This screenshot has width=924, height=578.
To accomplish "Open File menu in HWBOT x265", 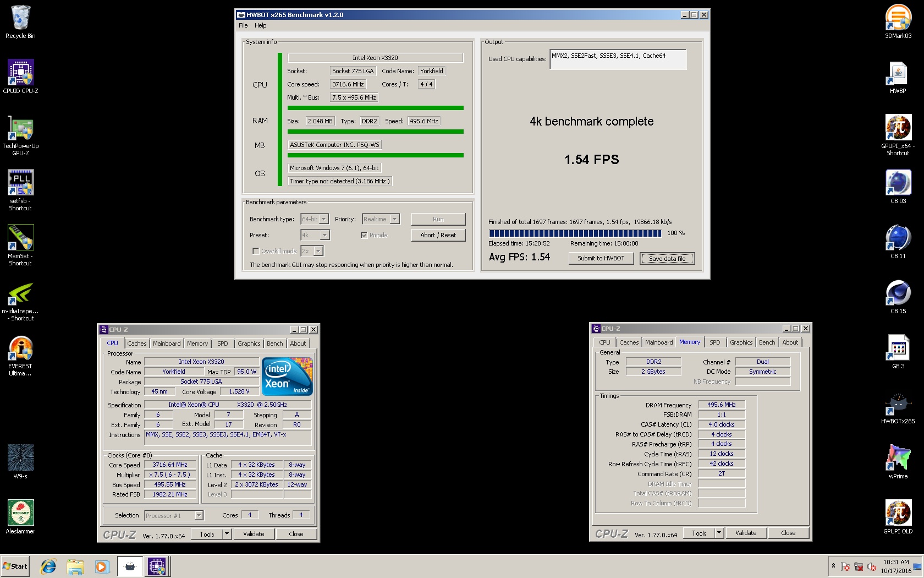I will coord(243,25).
